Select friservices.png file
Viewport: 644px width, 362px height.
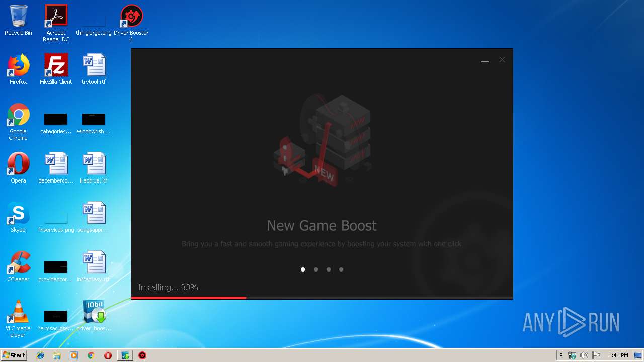[56, 223]
